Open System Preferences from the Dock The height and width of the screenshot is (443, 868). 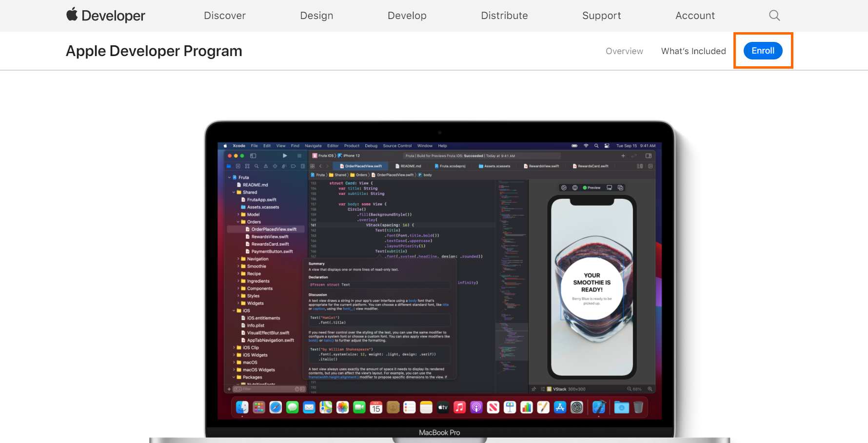[x=577, y=407]
